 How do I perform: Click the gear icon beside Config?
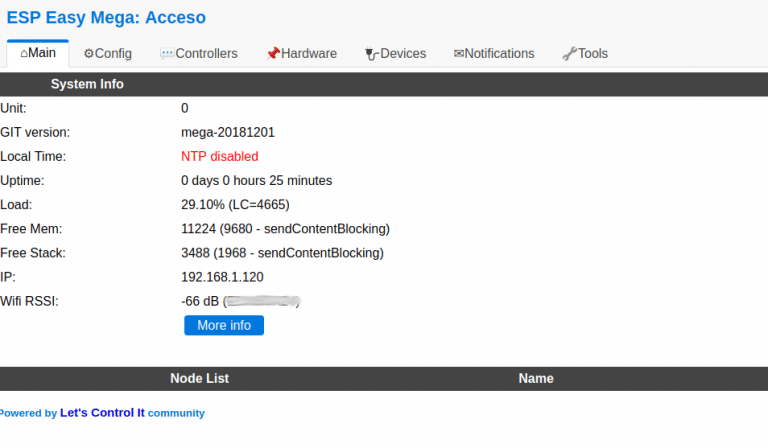(89, 54)
